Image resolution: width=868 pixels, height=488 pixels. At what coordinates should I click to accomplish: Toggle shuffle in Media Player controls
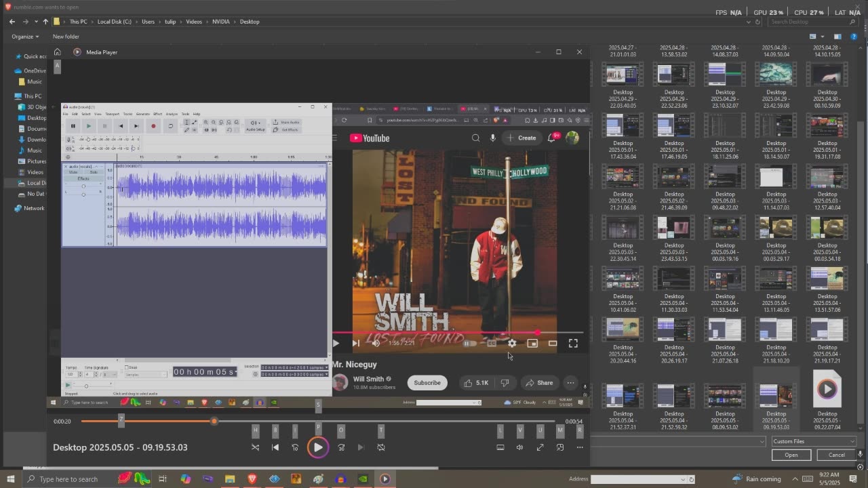click(x=255, y=447)
